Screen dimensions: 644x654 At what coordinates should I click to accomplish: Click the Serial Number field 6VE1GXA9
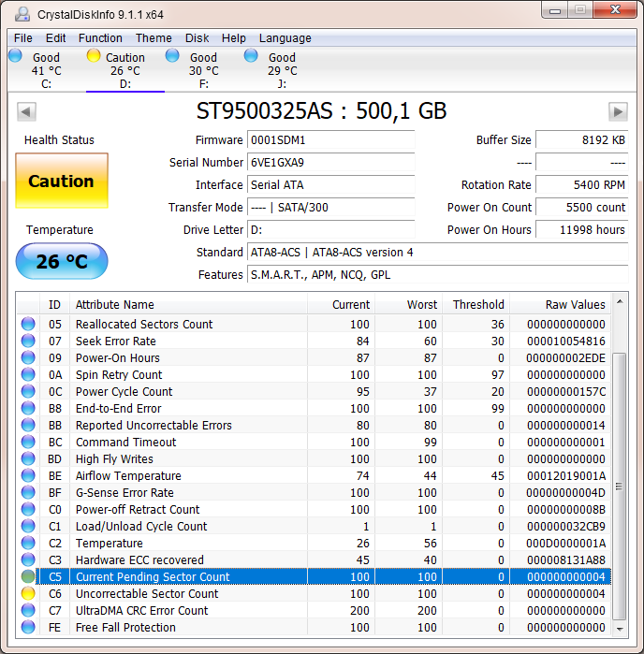click(331, 162)
